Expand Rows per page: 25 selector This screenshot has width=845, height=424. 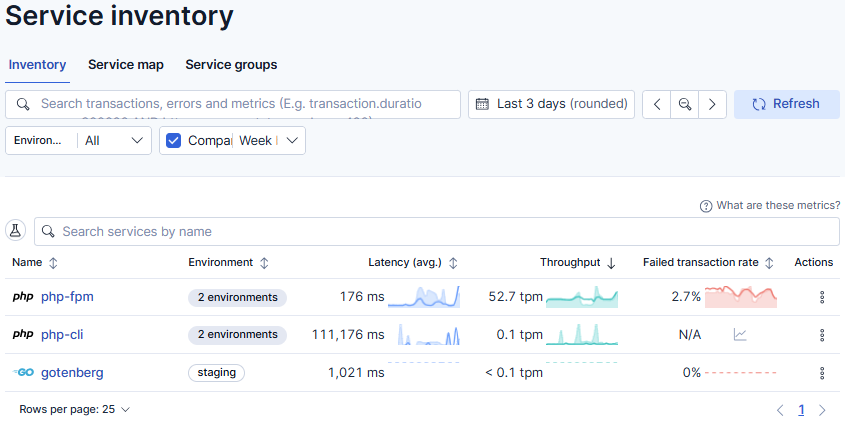[74, 409]
